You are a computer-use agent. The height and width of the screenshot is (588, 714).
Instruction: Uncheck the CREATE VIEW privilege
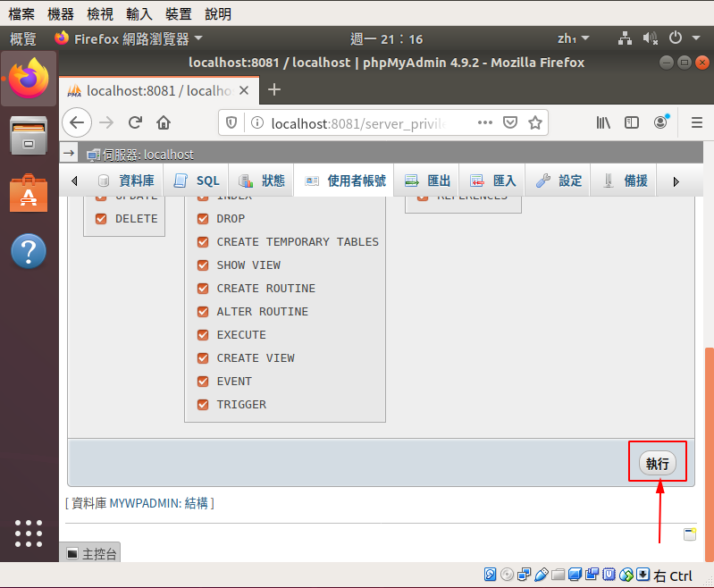click(x=203, y=358)
